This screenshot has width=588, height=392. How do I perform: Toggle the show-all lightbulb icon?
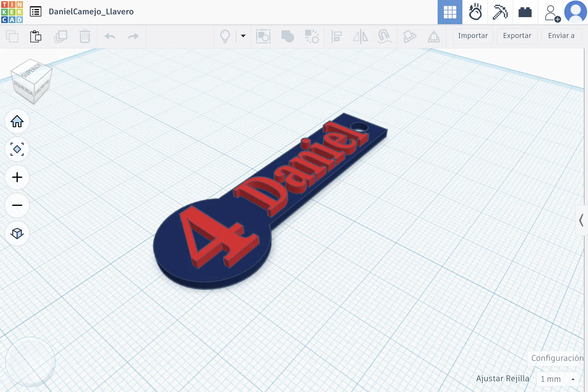click(x=225, y=36)
